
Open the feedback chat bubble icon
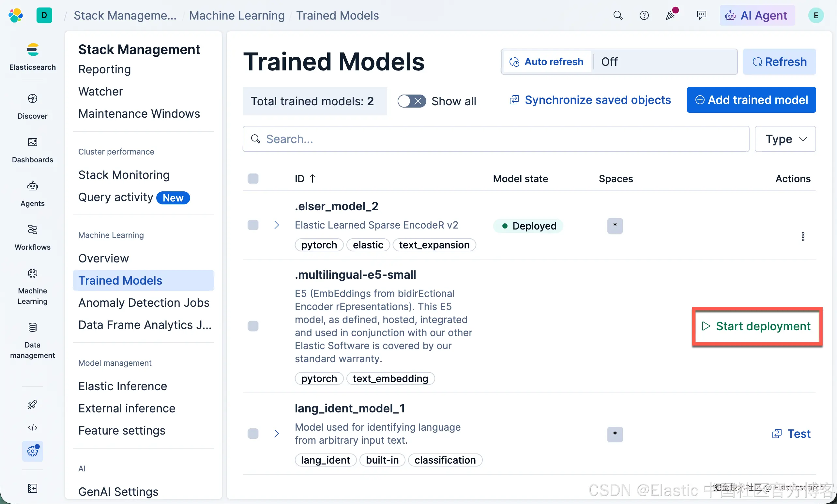(701, 15)
